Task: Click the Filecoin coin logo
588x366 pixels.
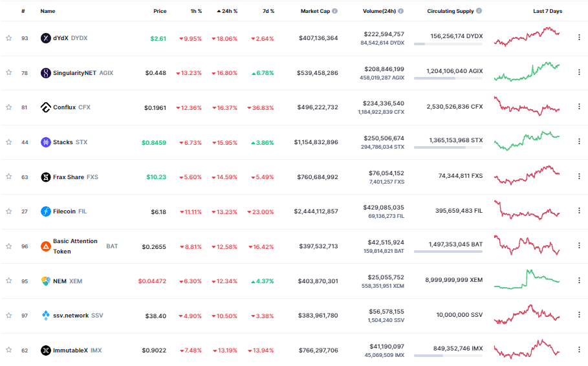Action: 46,211
